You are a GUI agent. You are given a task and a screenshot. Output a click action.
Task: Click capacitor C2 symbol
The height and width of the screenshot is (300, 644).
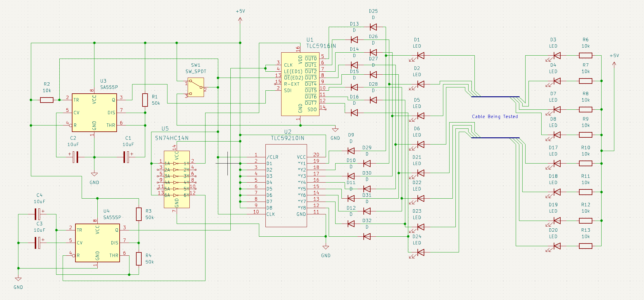coord(75,157)
